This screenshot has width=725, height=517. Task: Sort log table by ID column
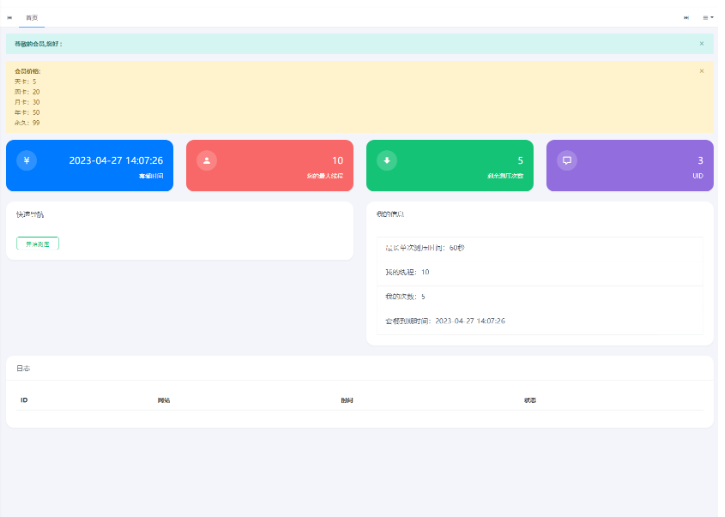point(24,400)
